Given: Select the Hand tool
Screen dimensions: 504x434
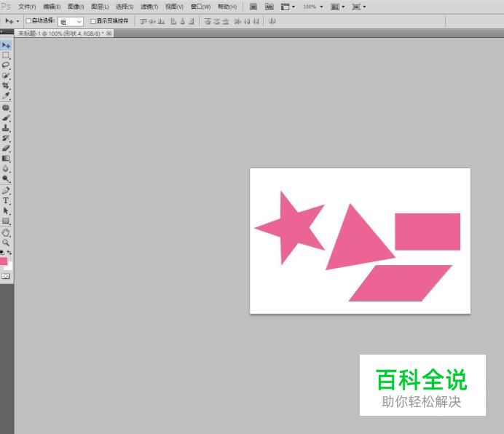Looking at the screenshot, I should point(6,232).
